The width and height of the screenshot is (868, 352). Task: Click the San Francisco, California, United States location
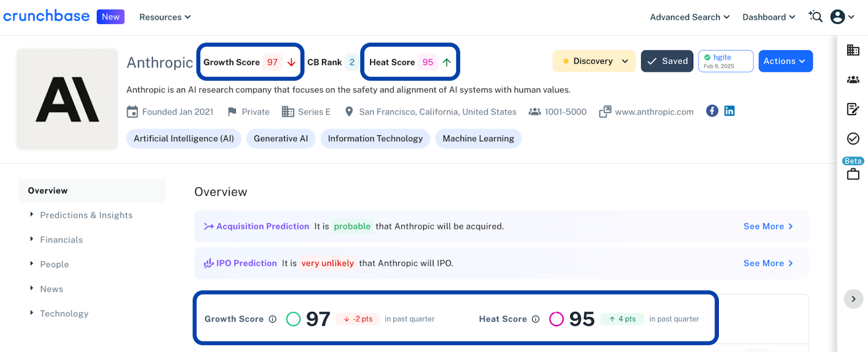(x=437, y=112)
